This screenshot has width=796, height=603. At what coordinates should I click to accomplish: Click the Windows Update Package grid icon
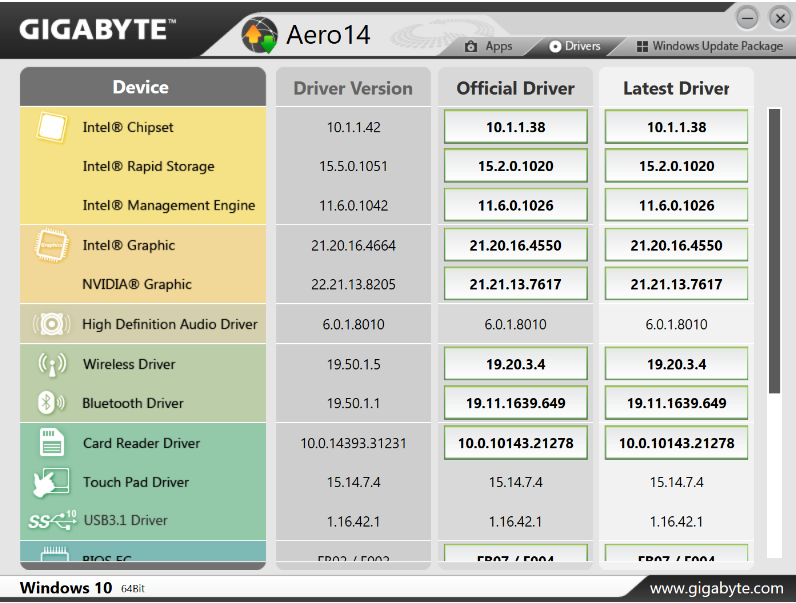coord(642,46)
